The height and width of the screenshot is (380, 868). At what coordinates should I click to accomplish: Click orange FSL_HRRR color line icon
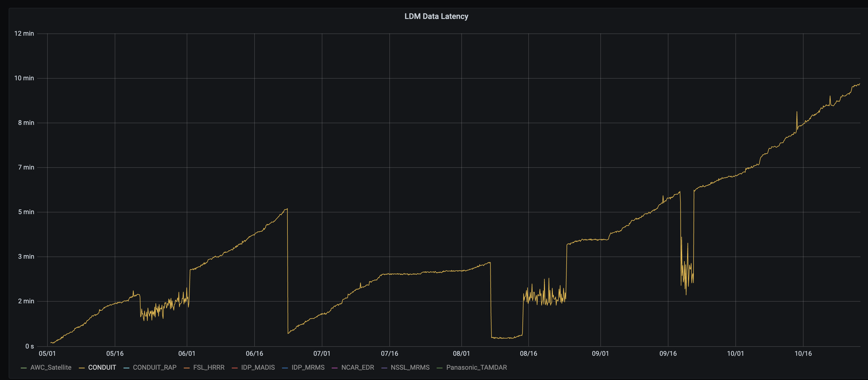(187, 368)
